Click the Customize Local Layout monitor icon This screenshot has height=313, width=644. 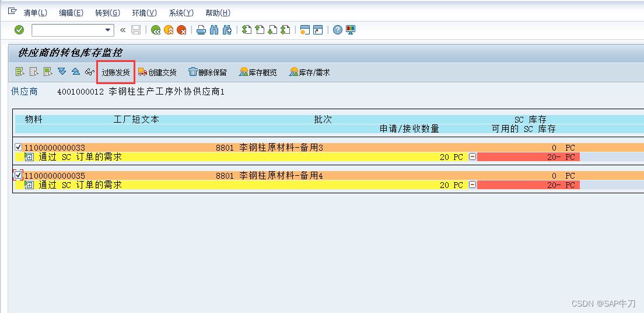(x=351, y=30)
